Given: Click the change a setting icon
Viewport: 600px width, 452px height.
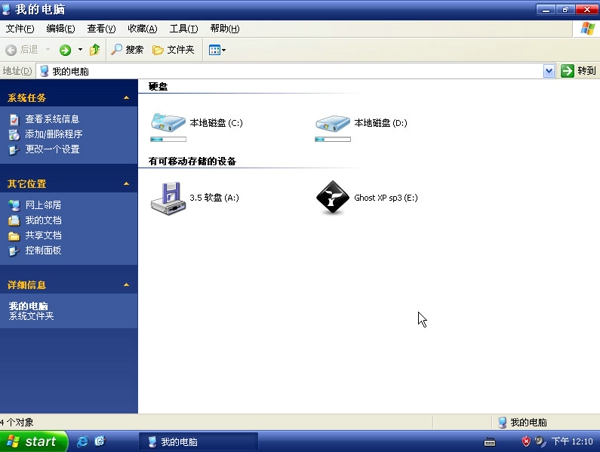Looking at the screenshot, I should 14,150.
